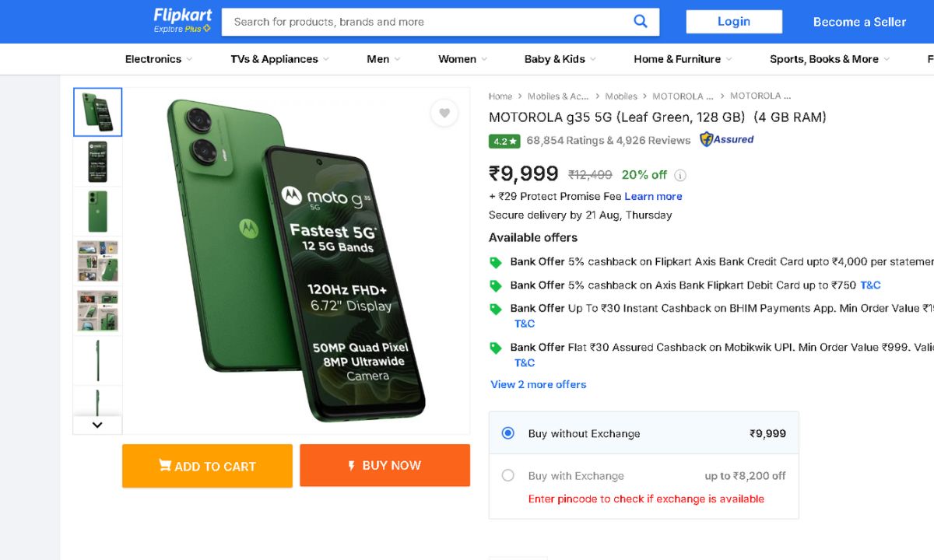The image size is (934, 560).
Task: Open View 2 more offers link
Action: tap(538, 384)
